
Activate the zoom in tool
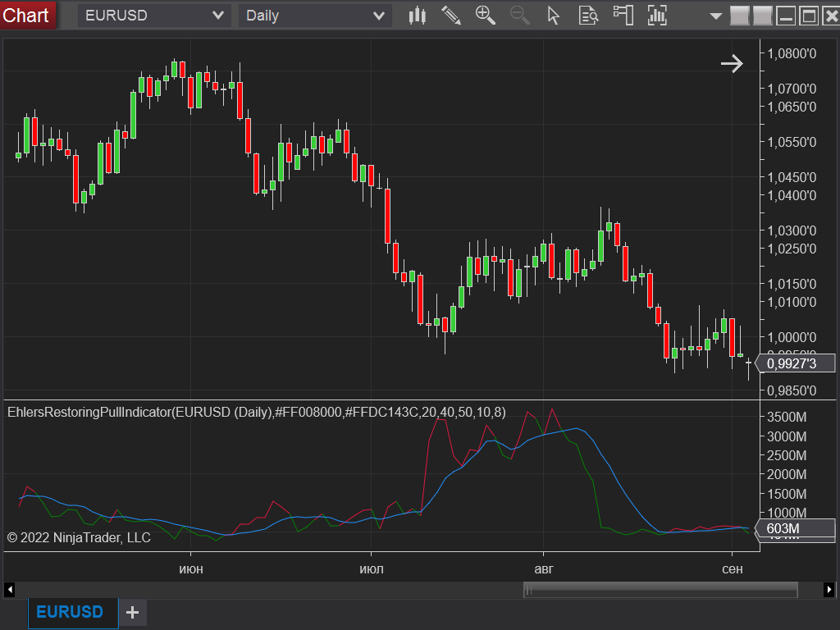pos(485,15)
